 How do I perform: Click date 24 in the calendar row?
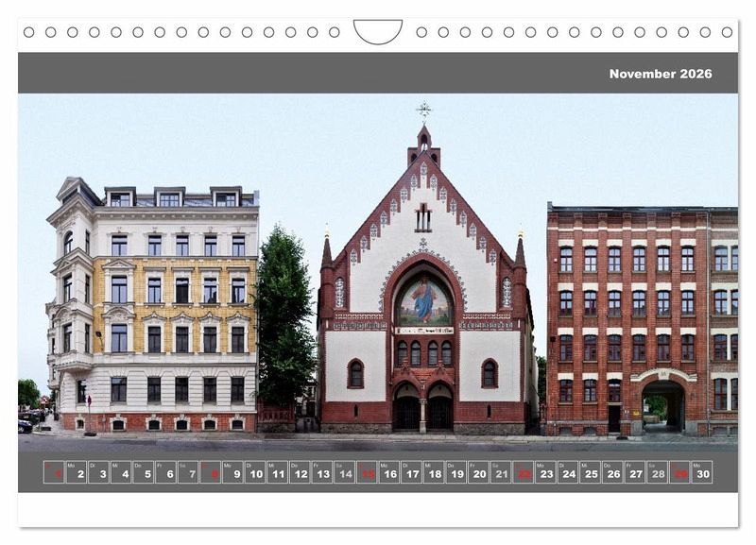(568, 472)
